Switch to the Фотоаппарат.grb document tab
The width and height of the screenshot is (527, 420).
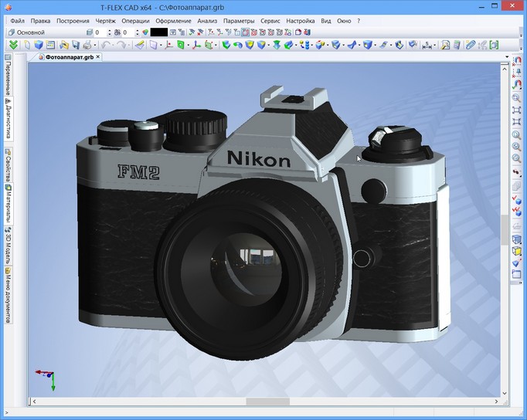70,57
